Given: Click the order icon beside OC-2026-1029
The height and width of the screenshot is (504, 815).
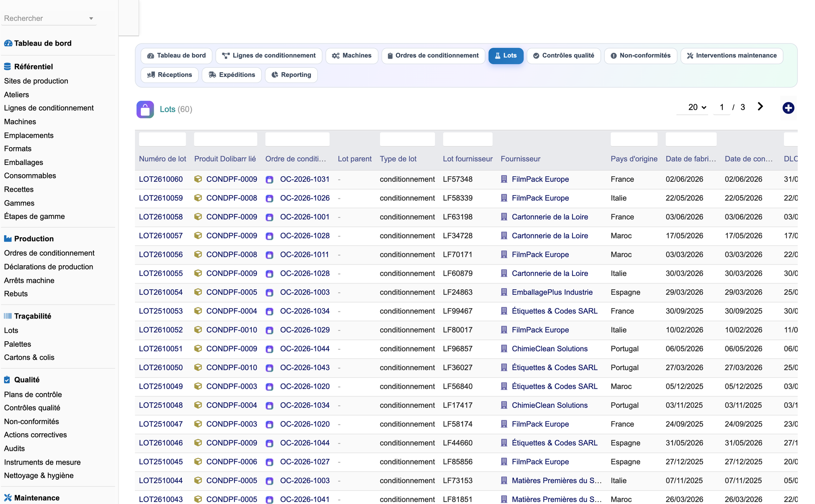Looking at the screenshot, I should point(270,330).
